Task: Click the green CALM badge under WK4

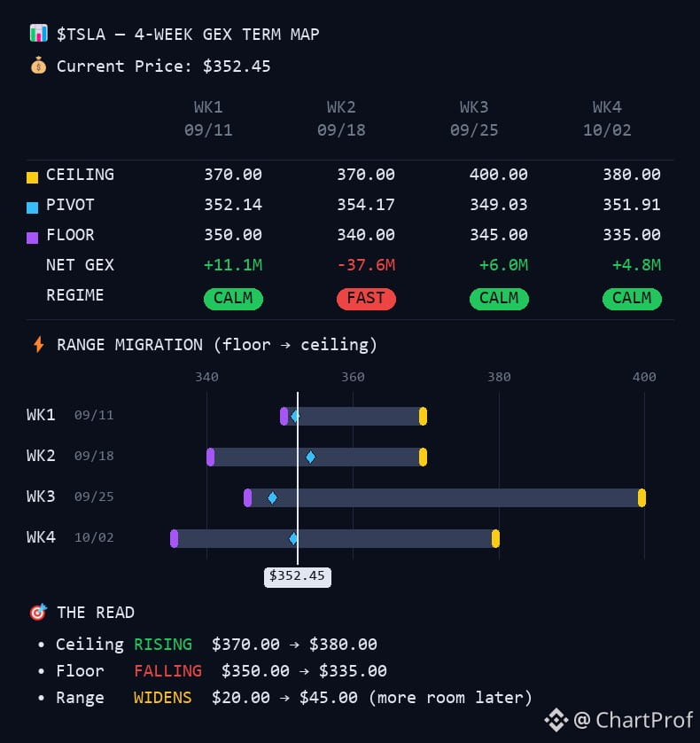Action: pos(632,299)
